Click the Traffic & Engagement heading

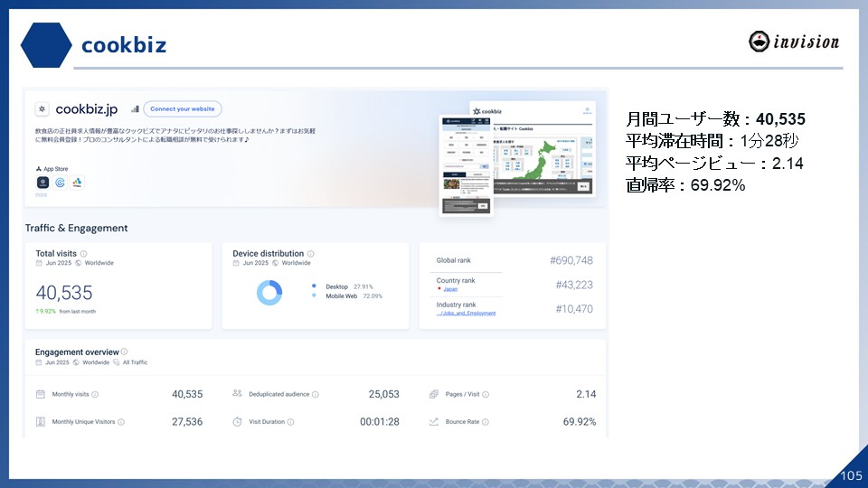(76, 228)
